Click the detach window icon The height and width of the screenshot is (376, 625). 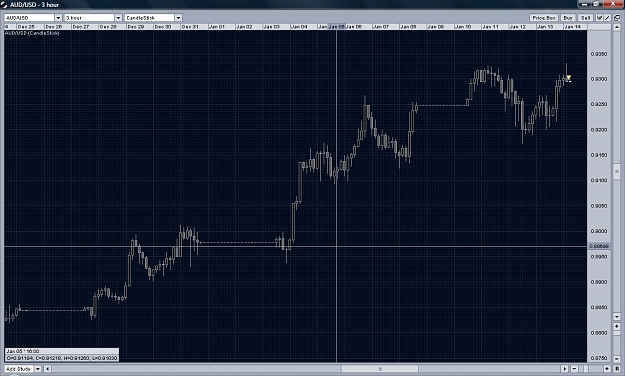coord(617,18)
